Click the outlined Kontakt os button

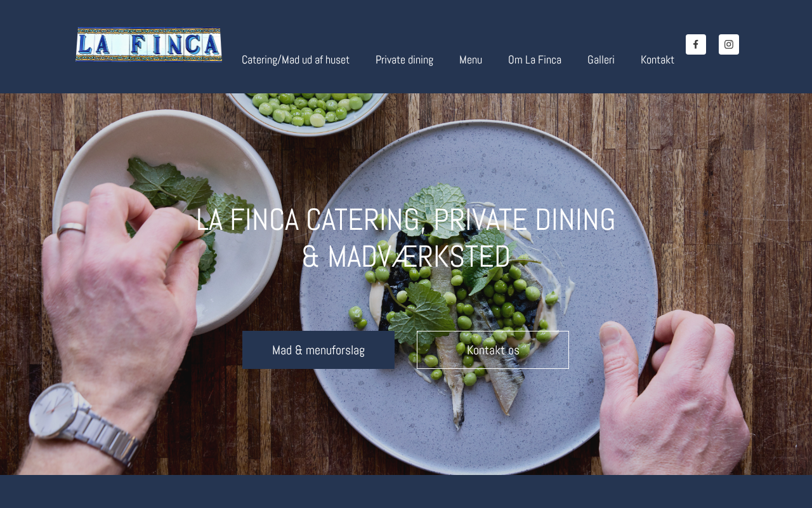[493, 350]
